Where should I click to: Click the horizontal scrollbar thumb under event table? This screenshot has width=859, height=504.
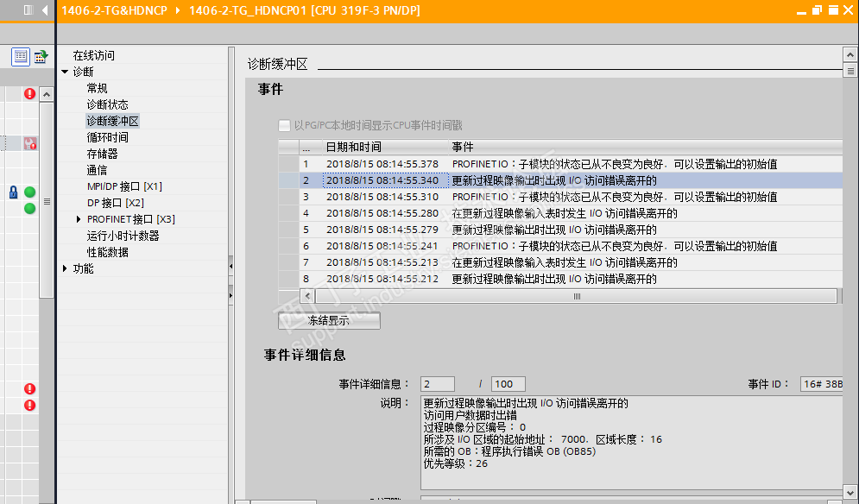click(577, 296)
